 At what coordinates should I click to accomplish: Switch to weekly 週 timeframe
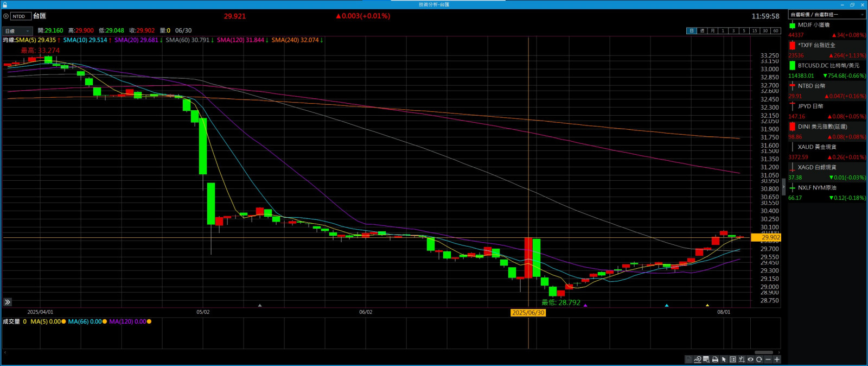click(x=702, y=31)
